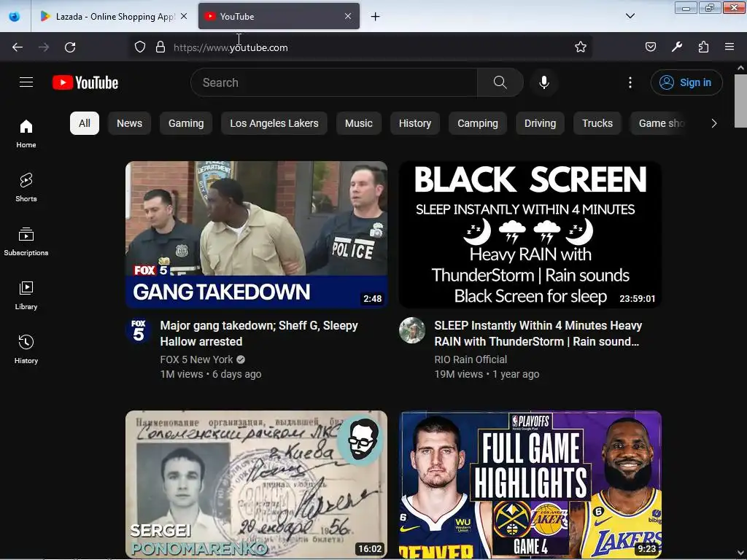Open the three-dot settings menu
The height and width of the screenshot is (560, 747).
point(630,82)
